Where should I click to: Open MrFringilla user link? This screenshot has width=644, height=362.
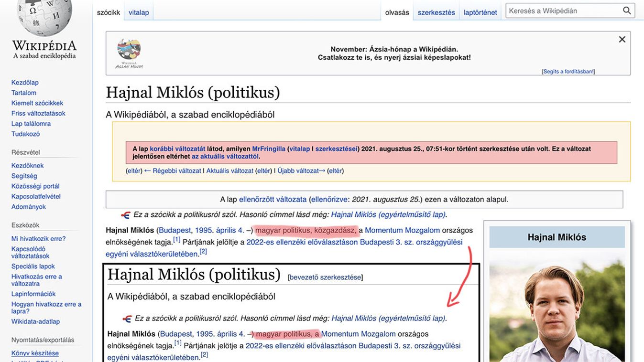pos(269,149)
